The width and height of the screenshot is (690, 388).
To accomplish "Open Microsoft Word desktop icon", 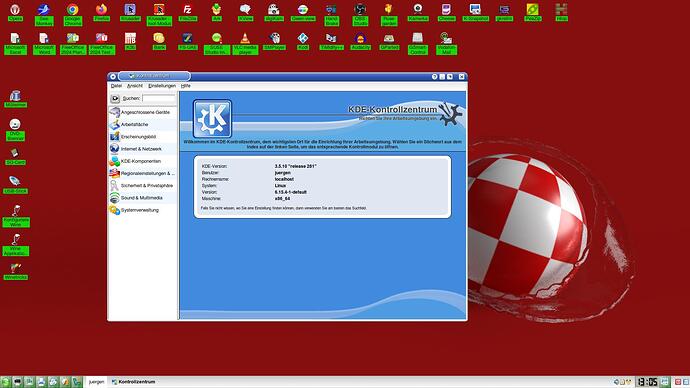I will coord(44,44).
